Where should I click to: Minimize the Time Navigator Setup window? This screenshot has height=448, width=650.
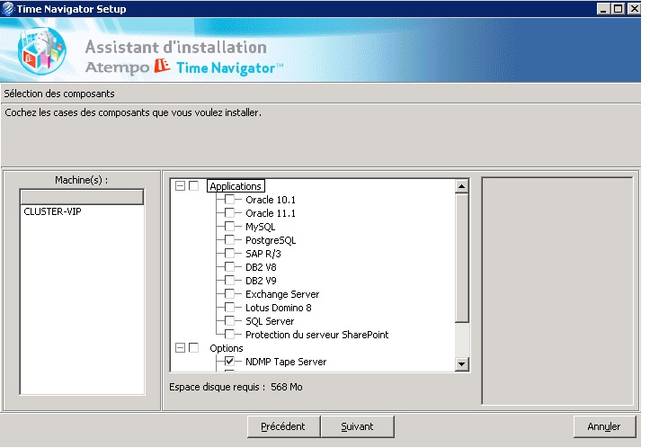[604, 9]
